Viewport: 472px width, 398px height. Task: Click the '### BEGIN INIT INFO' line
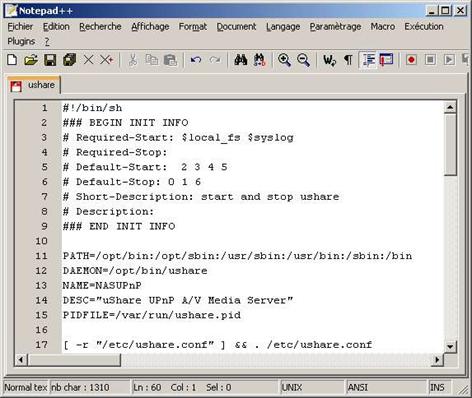coord(125,123)
